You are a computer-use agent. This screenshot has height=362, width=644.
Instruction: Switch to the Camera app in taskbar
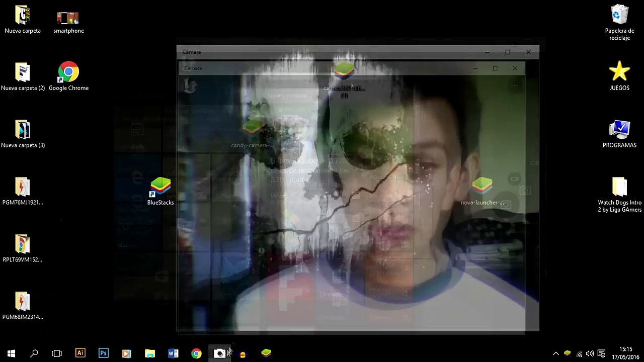click(x=219, y=353)
